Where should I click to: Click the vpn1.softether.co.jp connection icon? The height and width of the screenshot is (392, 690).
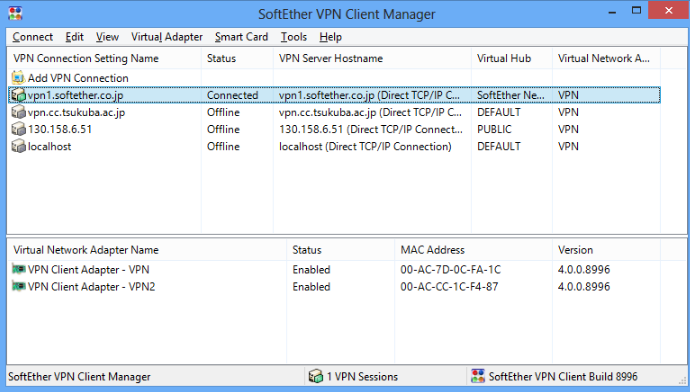tap(18, 95)
